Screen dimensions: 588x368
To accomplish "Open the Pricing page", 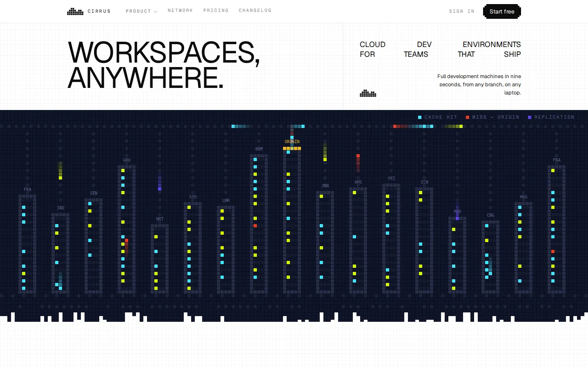I will click(216, 11).
